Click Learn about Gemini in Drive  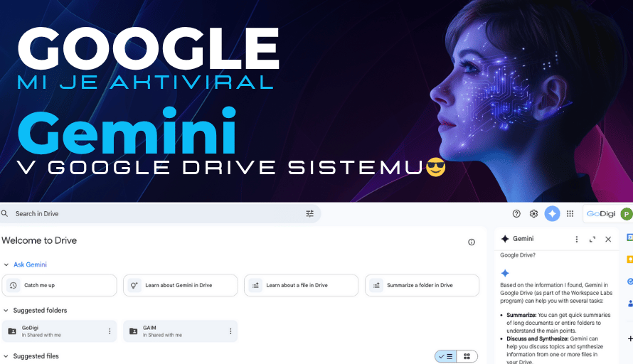180,285
